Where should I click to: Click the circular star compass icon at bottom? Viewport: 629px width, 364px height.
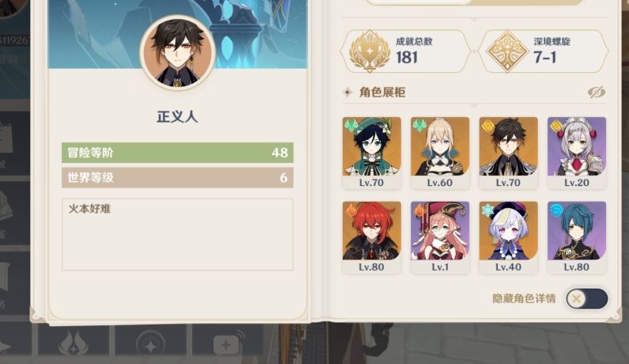[x=150, y=343]
